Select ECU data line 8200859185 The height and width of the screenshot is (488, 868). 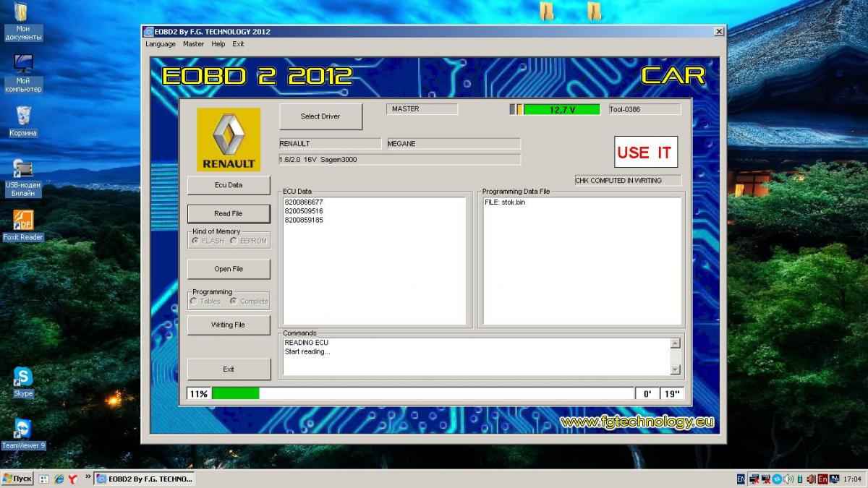coord(304,220)
